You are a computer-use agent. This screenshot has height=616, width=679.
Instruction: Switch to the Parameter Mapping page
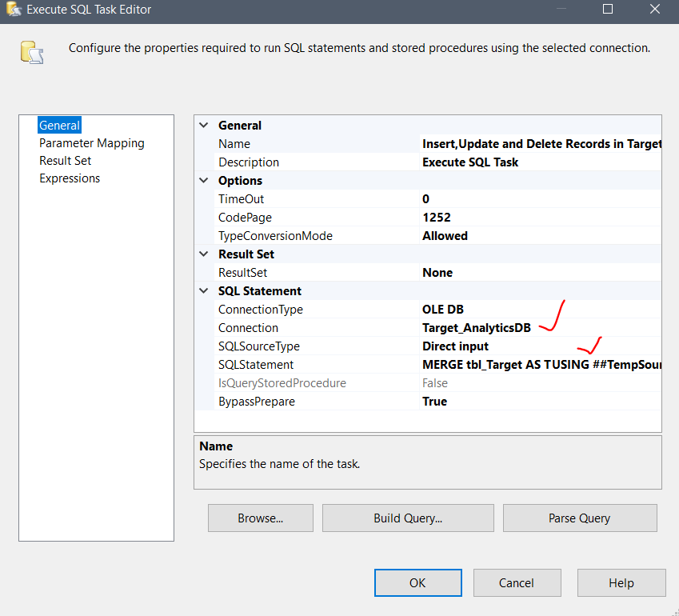(91, 142)
